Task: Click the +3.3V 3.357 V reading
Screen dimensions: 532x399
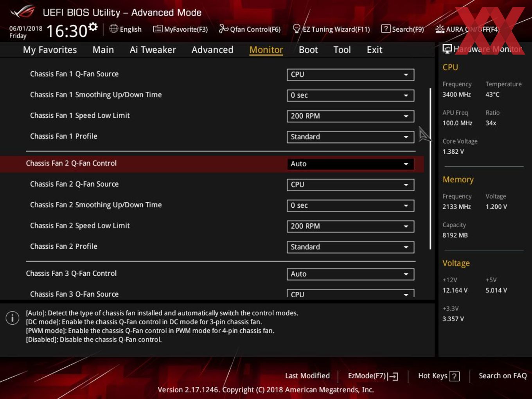Action: (453, 319)
